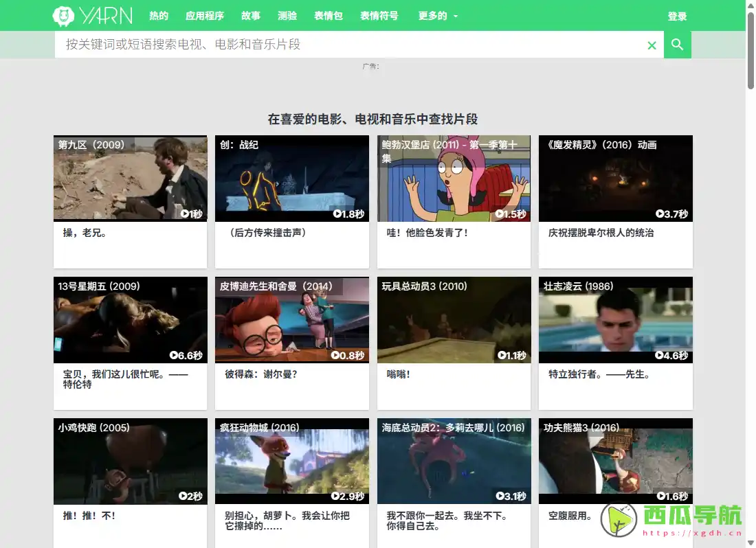Click the 4.6秒 play badge on 壮志凌云 clip
The image size is (756, 548).
coord(671,356)
